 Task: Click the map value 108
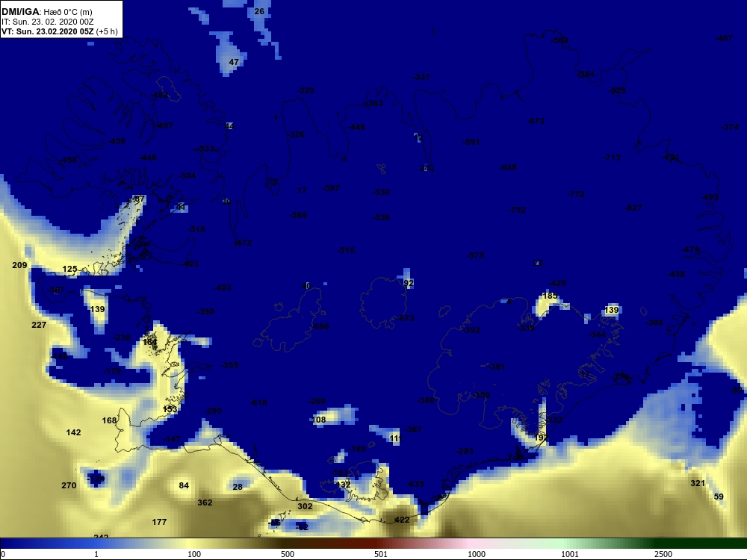[x=319, y=420]
